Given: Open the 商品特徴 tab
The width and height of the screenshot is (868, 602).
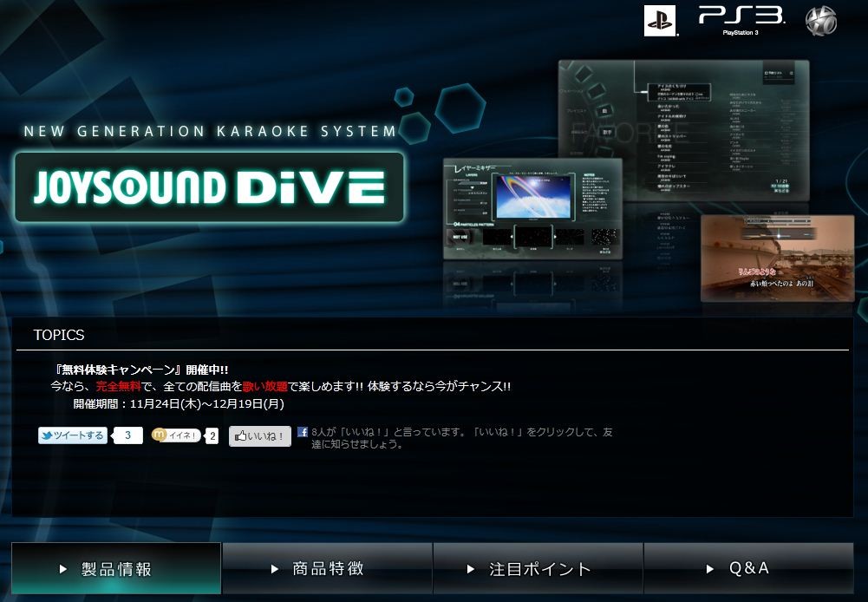Looking at the screenshot, I should click(327, 569).
